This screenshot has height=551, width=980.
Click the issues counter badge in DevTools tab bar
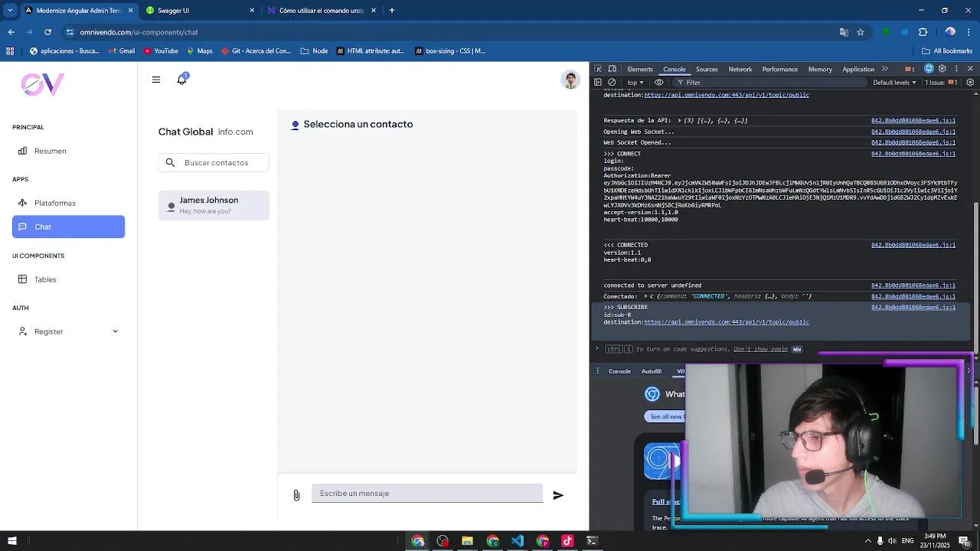click(x=910, y=69)
